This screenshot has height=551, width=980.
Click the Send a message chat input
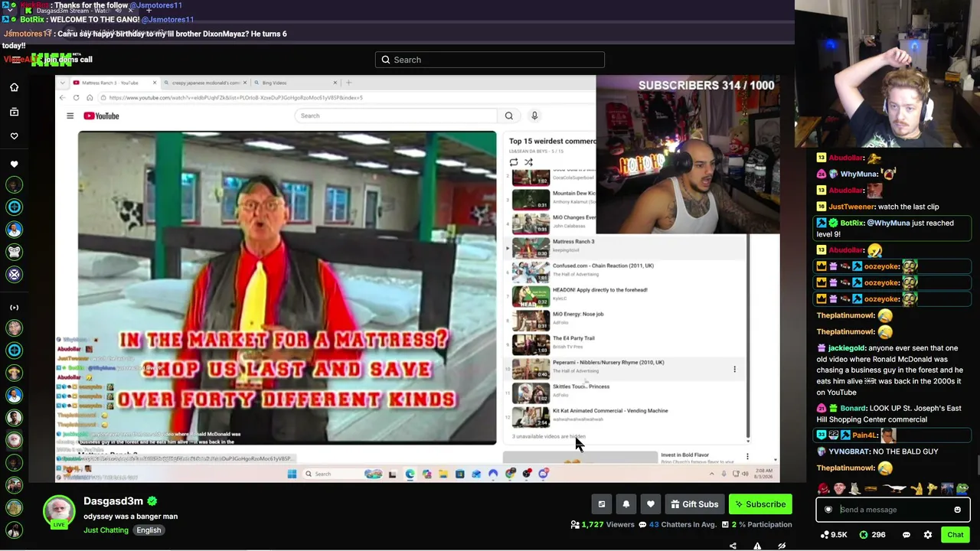click(x=894, y=510)
